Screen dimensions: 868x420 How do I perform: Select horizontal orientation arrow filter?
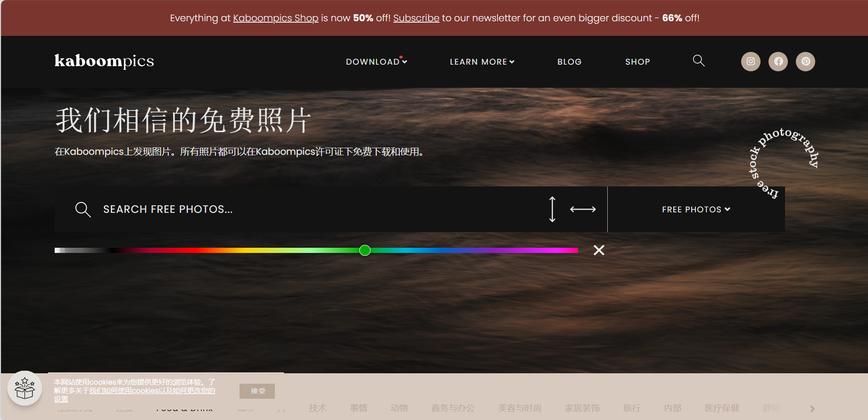583,209
